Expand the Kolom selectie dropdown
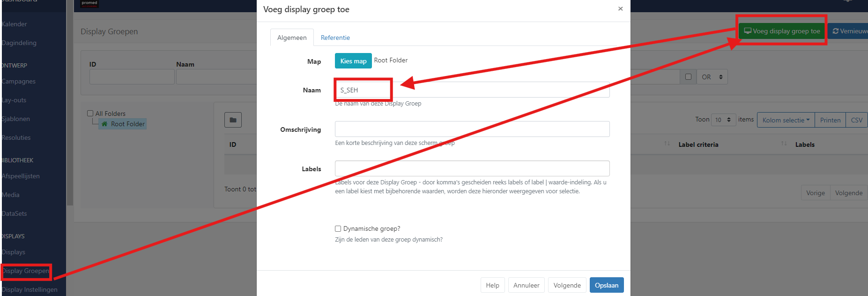 point(786,120)
